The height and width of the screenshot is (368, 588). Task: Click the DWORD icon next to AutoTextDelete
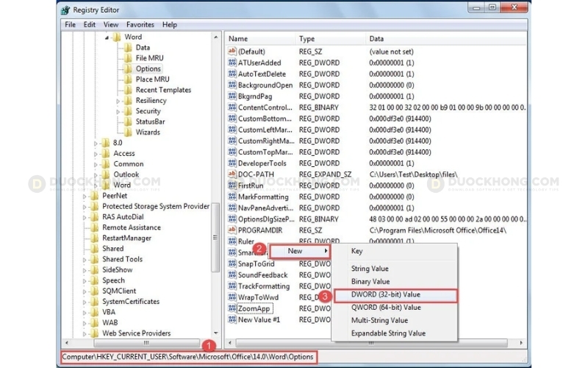232,74
